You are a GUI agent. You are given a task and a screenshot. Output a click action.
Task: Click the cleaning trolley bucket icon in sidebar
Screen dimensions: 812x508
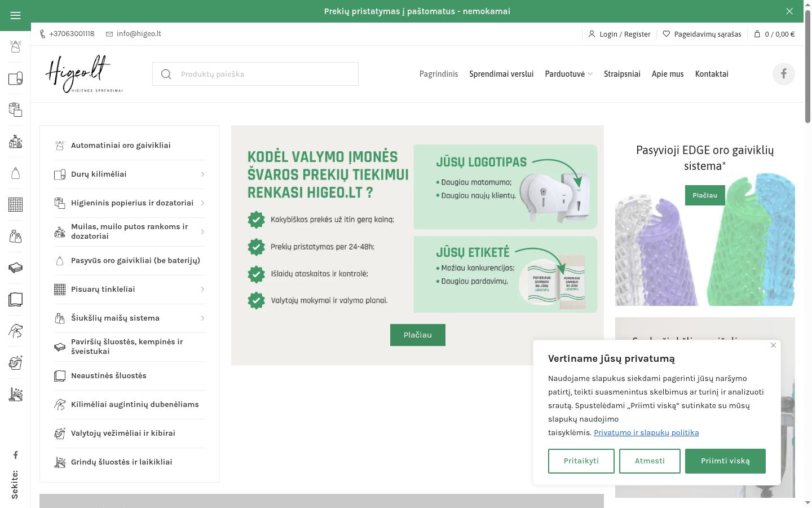coord(15,362)
